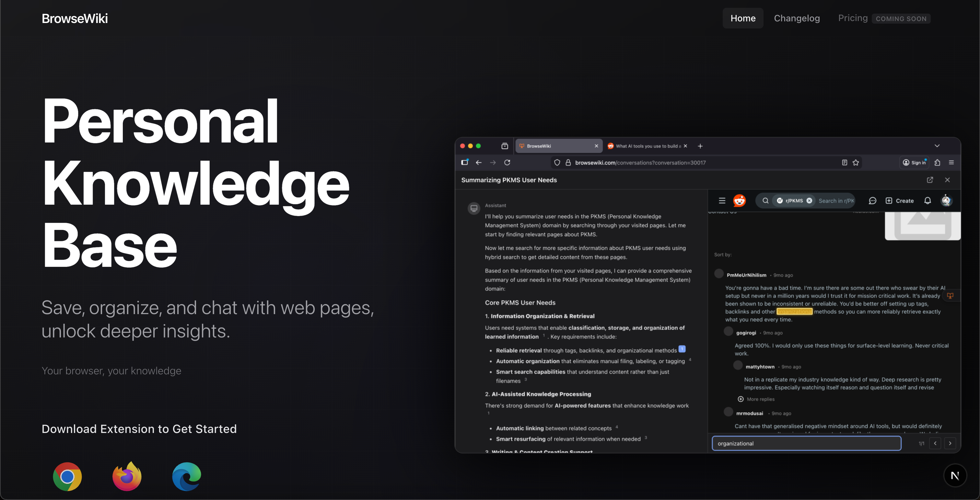Viewport: 980px width, 500px height.
Task: Close the Summarizing PKMS User Needs panel
Action: point(947,180)
